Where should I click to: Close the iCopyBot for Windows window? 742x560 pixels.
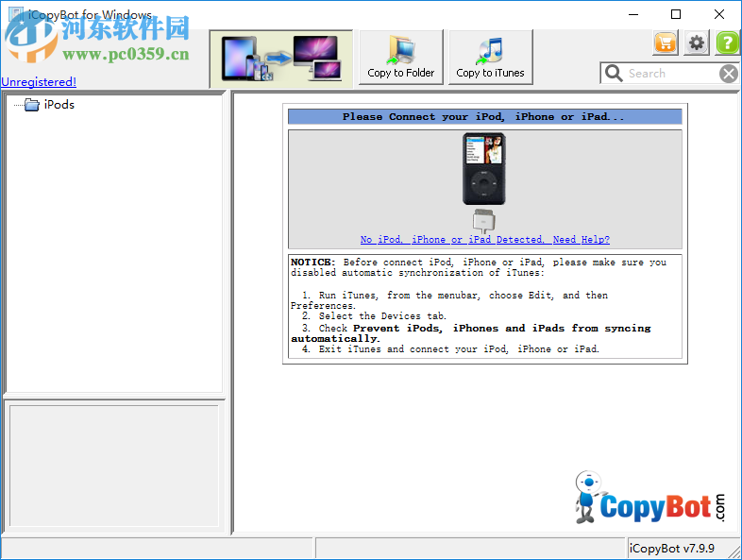click(718, 14)
